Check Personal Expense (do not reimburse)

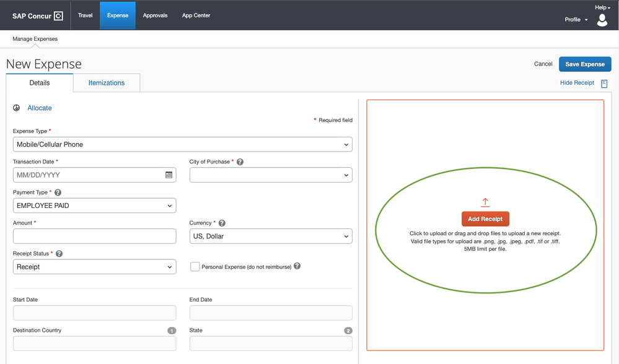[x=195, y=267]
